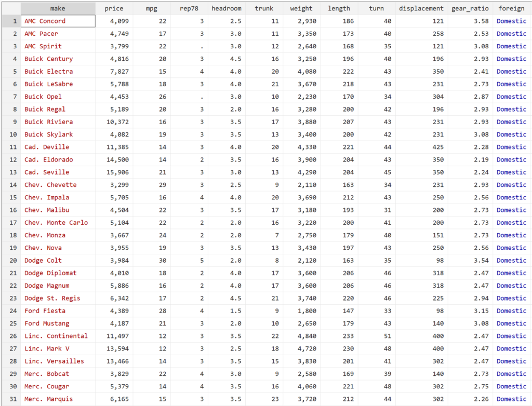The width and height of the screenshot is (532, 406).
Task: Select the displacement column header
Action: [421, 8]
